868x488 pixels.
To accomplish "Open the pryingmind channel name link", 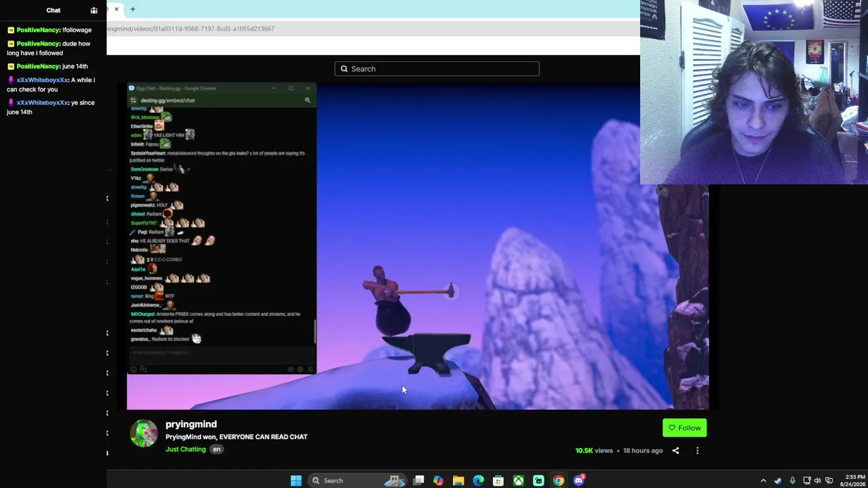I will pyautogui.click(x=191, y=424).
